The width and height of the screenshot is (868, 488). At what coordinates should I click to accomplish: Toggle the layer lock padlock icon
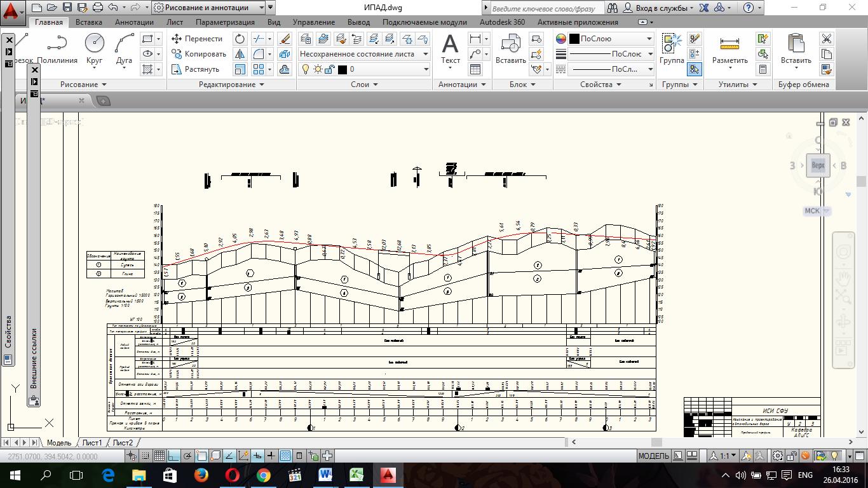(329, 69)
